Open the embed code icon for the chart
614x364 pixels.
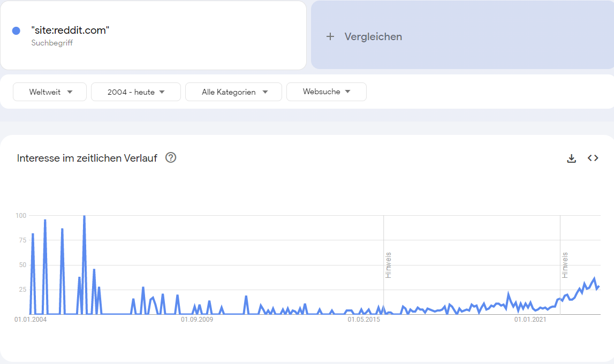(593, 158)
